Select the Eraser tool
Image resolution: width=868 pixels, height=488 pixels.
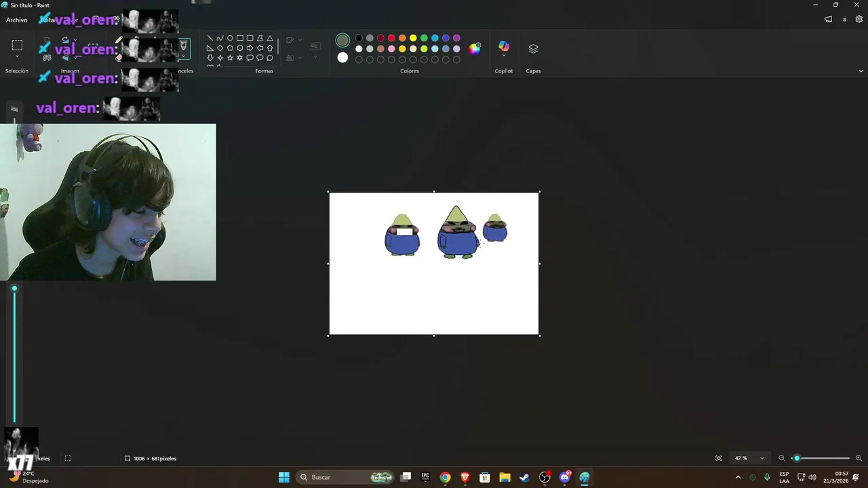tap(119, 58)
